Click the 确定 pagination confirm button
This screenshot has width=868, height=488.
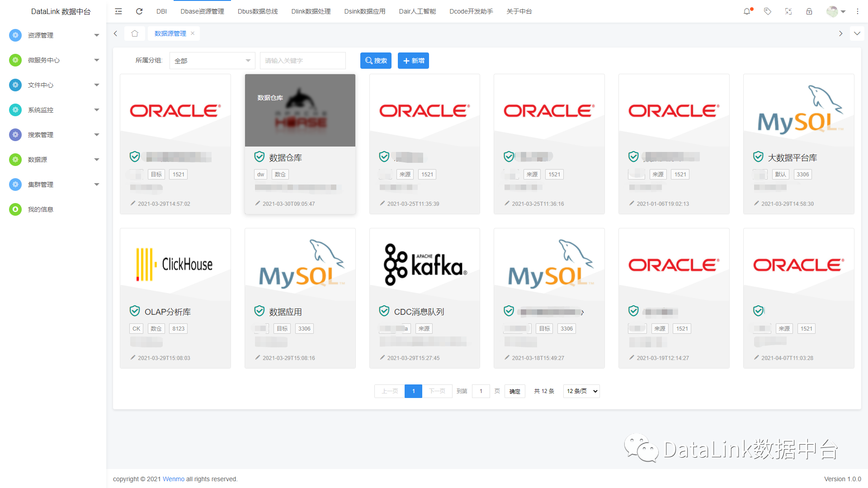coord(515,391)
